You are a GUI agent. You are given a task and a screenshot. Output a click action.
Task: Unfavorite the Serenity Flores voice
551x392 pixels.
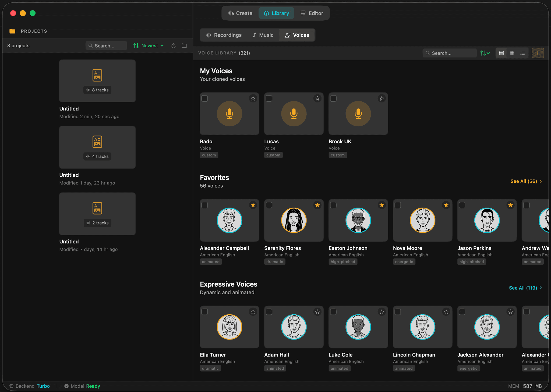[317, 205]
